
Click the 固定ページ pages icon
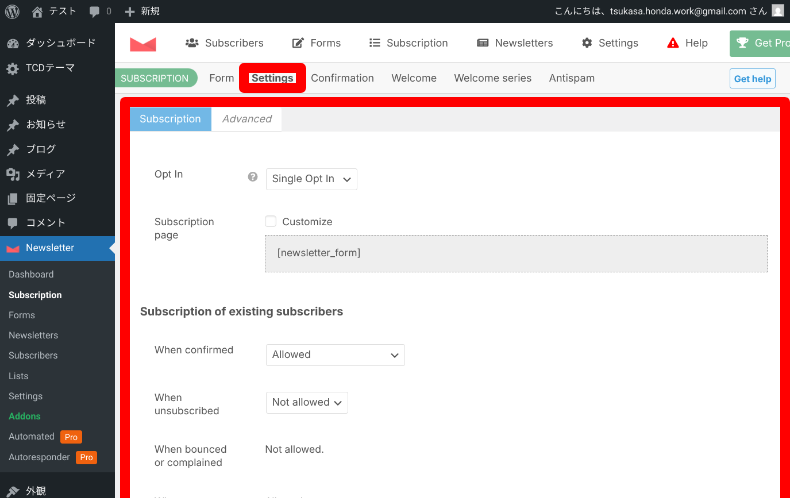point(13,199)
